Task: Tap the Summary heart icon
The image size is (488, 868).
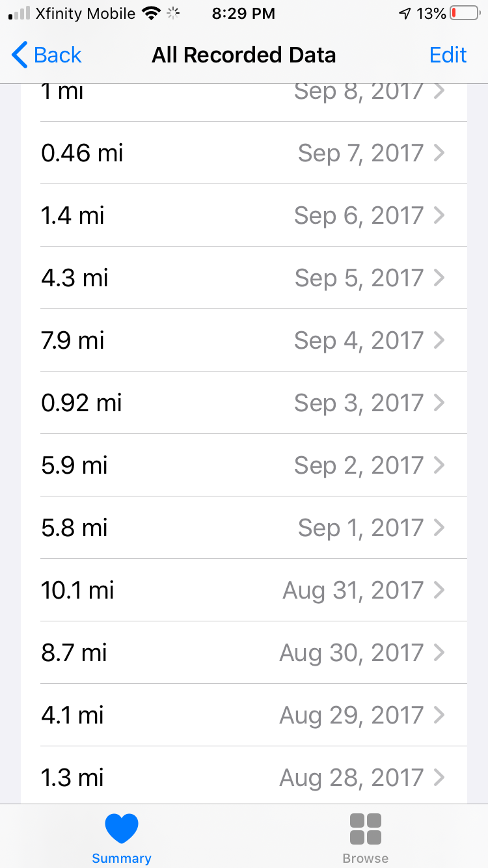Action: [122, 828]
